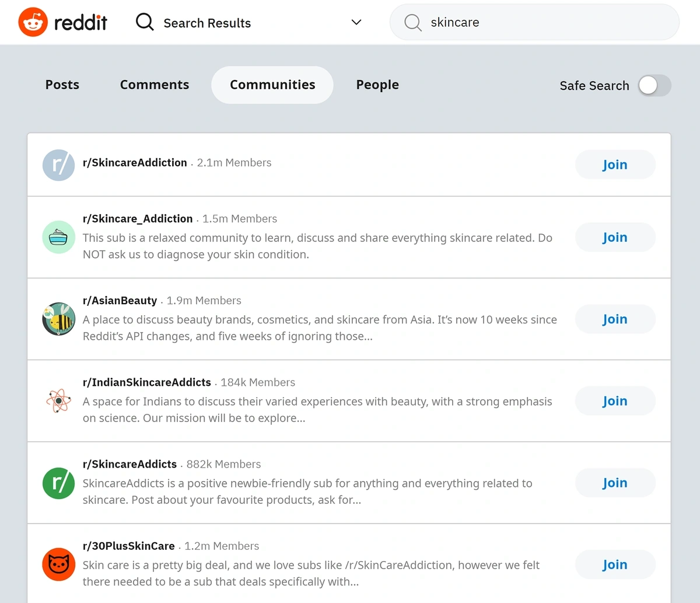Click the magnifier icon in search box
Screen dimensions: 700x603
(x=413, y=23)
